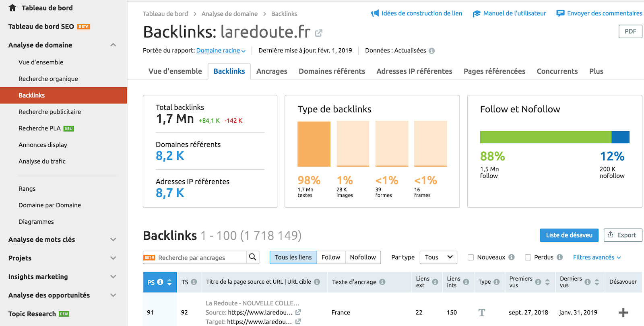
Task: Click the info icon in PS column header
Action: coord(160,282)
